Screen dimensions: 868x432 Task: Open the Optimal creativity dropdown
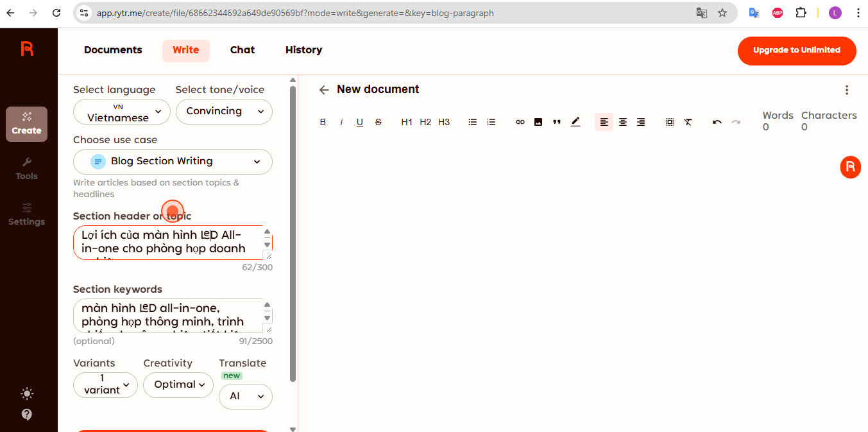tap(178, 384)
